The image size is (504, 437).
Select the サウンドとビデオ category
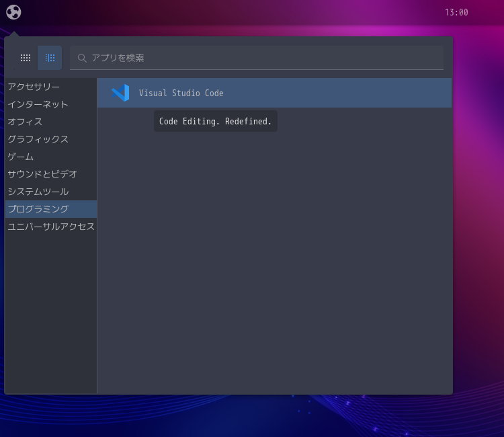click(51, 174)
